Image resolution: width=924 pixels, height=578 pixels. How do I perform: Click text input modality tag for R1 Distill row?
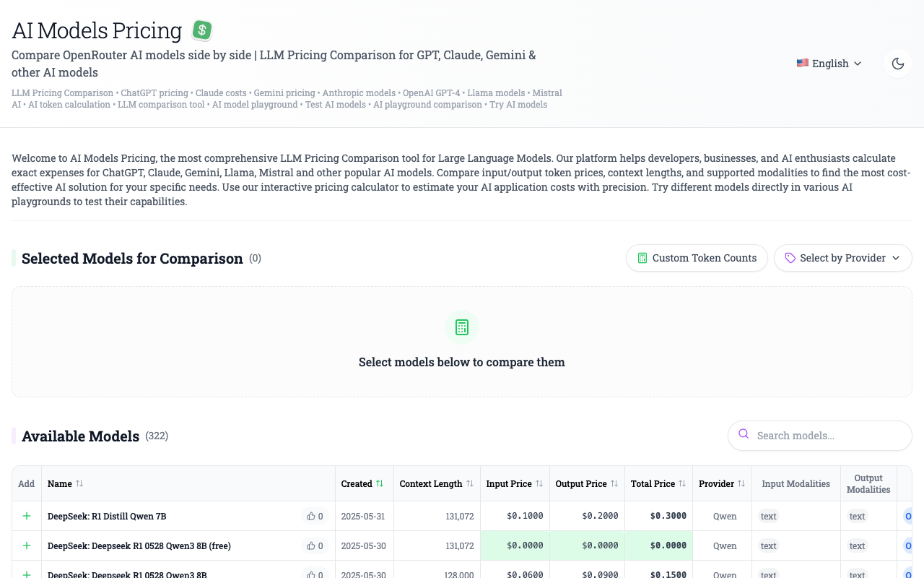coord(769,517)
